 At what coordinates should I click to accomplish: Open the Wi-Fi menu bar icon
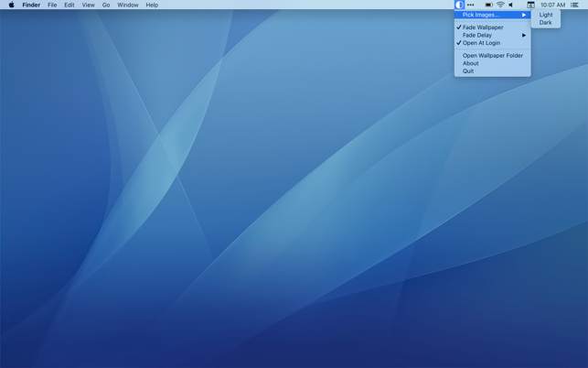click(x=500, y=5)
